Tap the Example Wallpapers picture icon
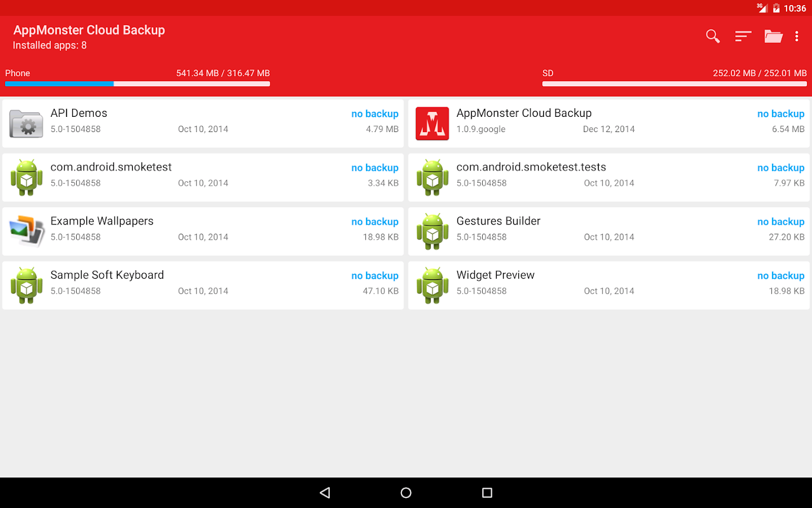Screen dimensions: 812x508 point(27,231)
